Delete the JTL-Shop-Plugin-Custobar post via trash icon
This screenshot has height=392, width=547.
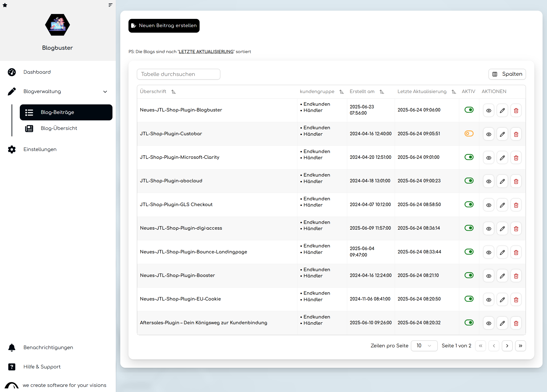pyautogui.click(x=516, y=134)
